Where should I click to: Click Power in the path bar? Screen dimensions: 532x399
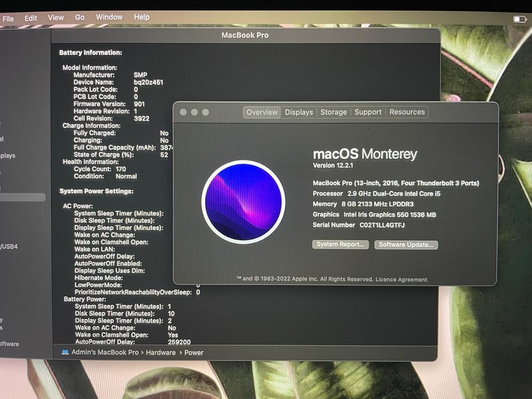pyautogui.click(x=194, y=353)
